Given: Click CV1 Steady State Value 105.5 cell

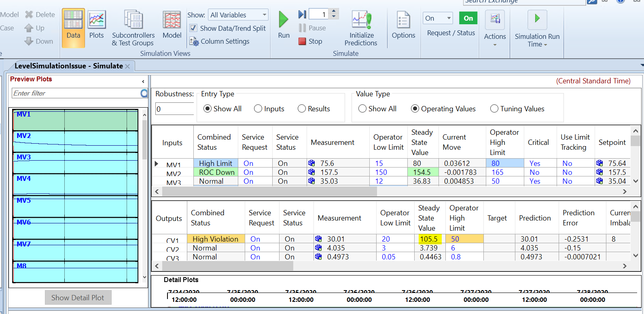Looking at the screenshot, I should (x=429, y=239).
